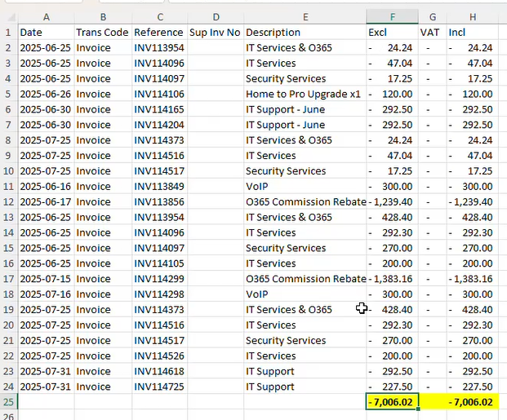Image resolution: width=507 pixels, height=420 pixels.
Task: Select the Excl total cell showing -7,006.02
Action: (392, 402)
